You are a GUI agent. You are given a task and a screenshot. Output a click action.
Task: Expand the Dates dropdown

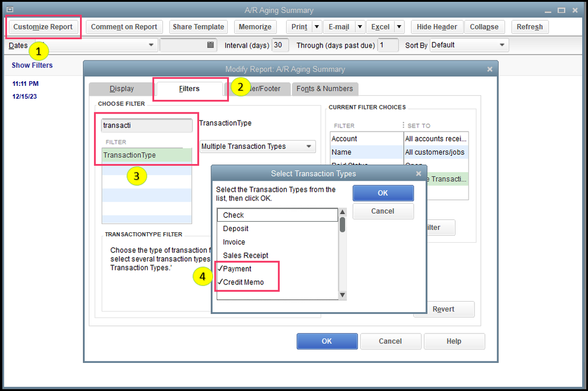(151, 45)
